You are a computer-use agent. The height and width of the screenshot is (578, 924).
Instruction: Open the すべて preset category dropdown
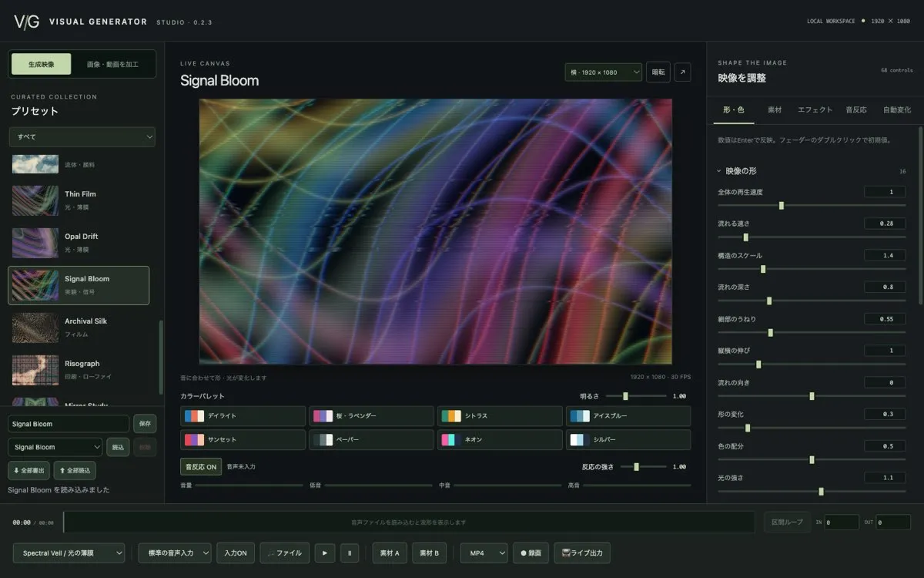click(82, 136)
